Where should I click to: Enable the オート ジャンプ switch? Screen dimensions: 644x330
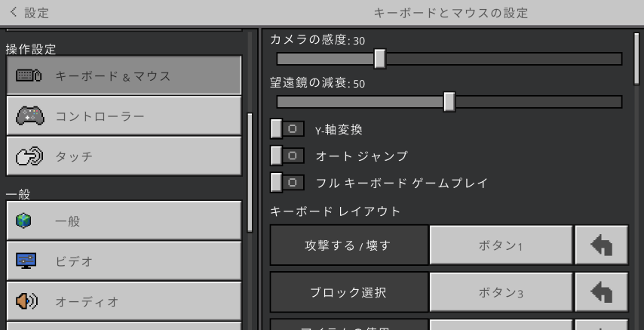pyautogui.click(x=287, y=156)
